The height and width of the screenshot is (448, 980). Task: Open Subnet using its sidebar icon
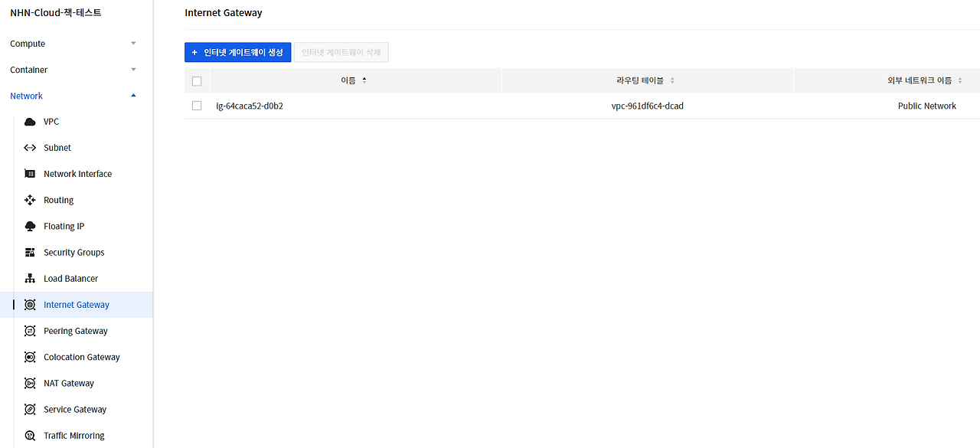click(x=30, y=147)
